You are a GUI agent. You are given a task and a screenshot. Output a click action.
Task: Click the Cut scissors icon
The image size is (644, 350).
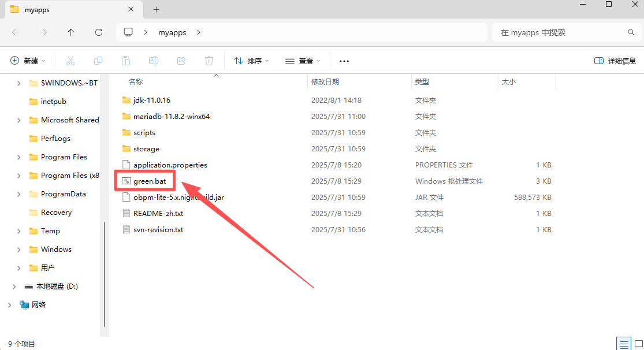(x=70, y=61)
